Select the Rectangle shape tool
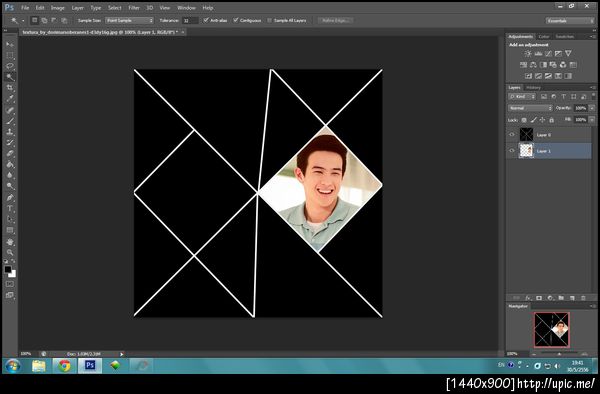 click(10, 230)
